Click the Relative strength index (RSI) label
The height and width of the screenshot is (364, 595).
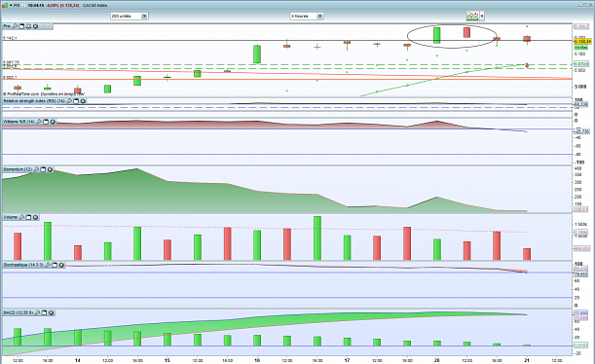(34, 101)
